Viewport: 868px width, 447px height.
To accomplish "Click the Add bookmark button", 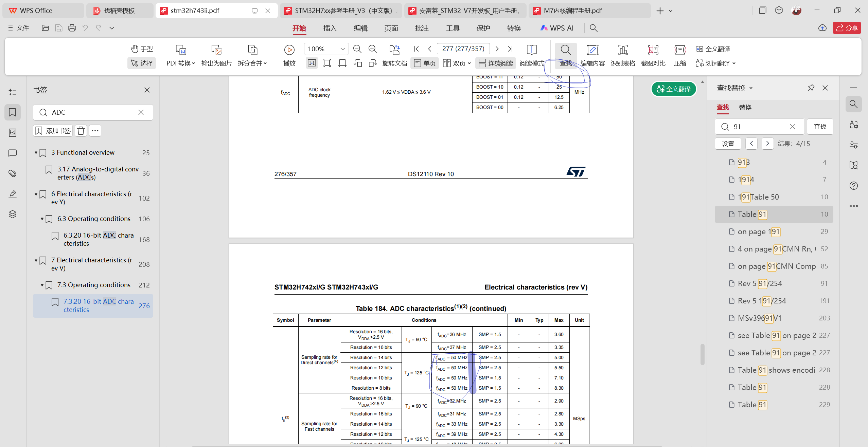I will (x=53, y=131).
